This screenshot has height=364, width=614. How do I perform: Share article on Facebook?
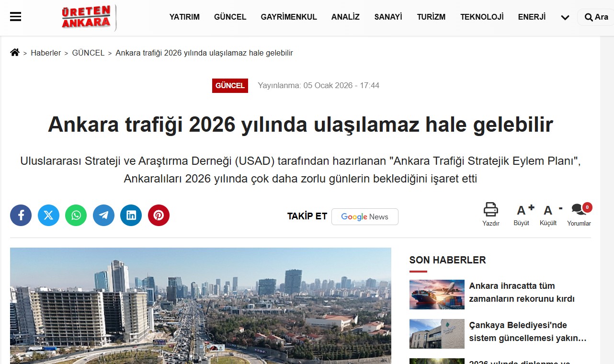pyautogui.click(x=21, y=216)
